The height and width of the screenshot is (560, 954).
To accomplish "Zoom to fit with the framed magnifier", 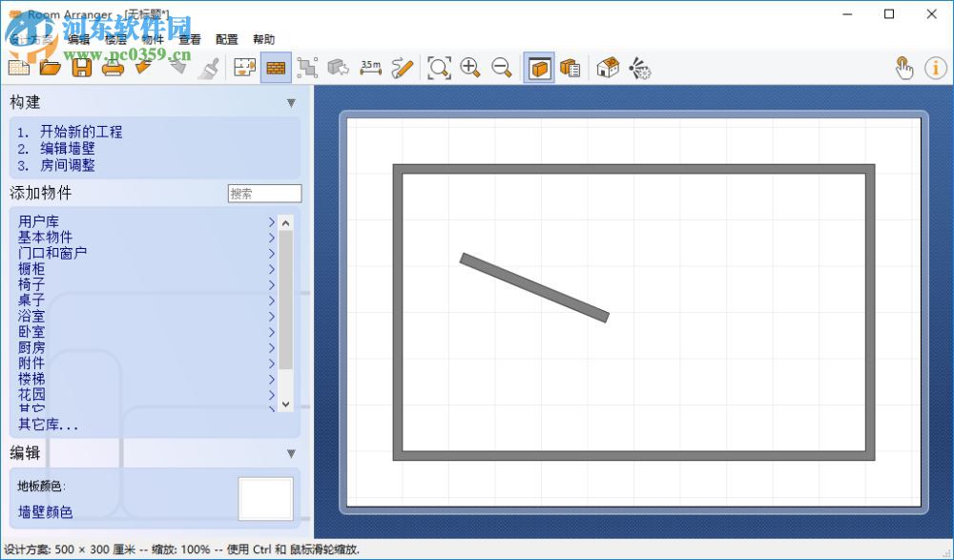I will (439, 68).
